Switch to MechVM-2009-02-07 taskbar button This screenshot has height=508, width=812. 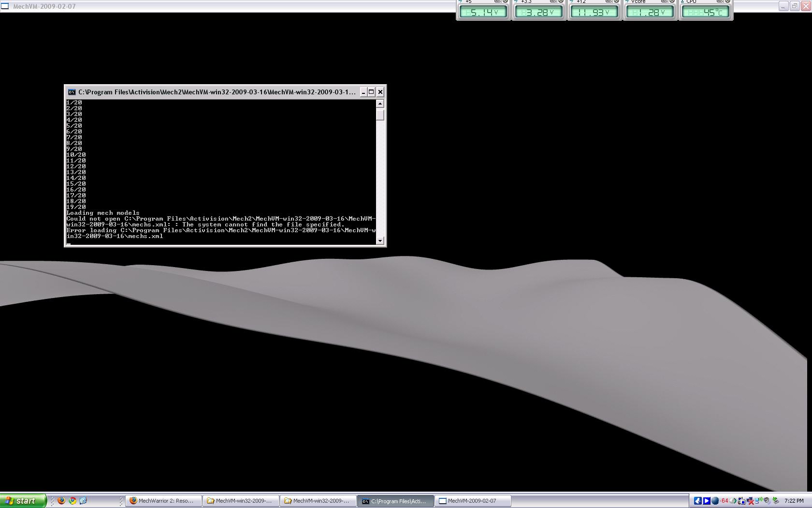(x=472, y=501)
